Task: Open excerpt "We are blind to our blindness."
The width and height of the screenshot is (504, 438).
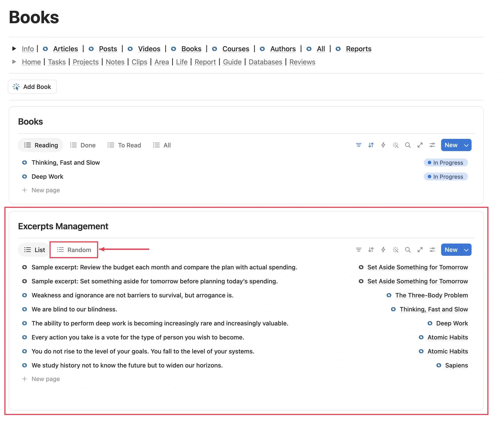Action: pyautogui.click(x=74, y=309)
